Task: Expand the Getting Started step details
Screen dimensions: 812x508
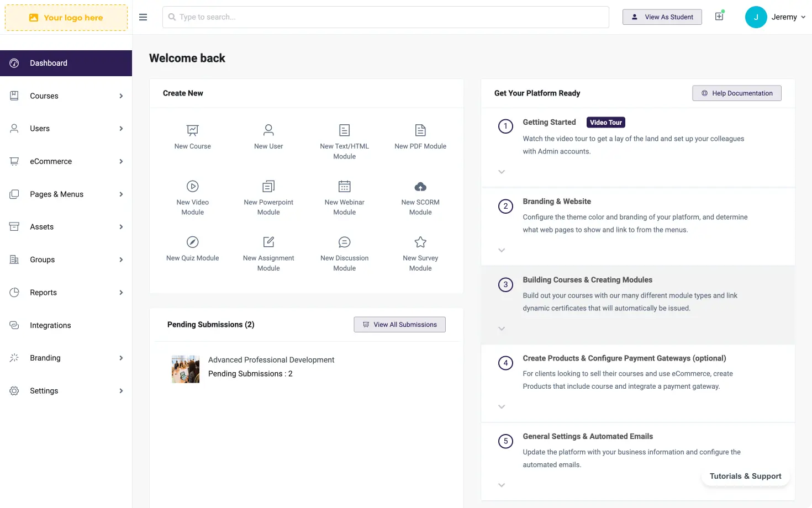Action: (x=502, y=172)
